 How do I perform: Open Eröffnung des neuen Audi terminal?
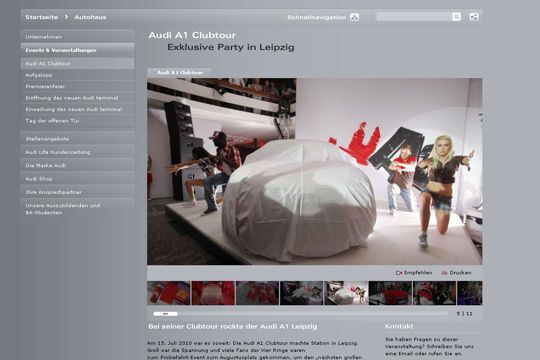click(x=77, y=98)
